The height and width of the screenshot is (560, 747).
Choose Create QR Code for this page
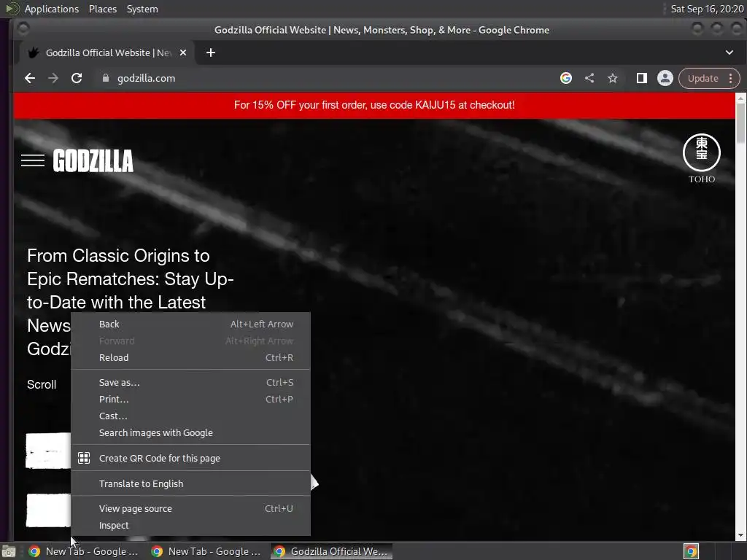190,458
